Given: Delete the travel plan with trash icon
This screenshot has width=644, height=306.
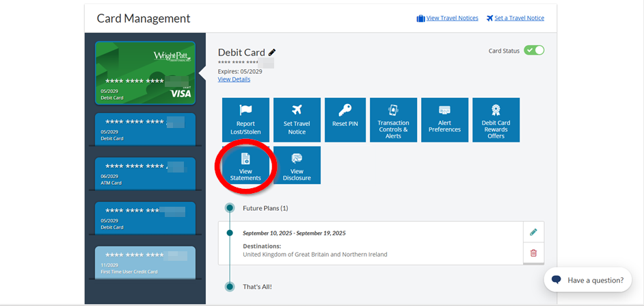Looking at the screenshot, I should click(x=533, y=253).
